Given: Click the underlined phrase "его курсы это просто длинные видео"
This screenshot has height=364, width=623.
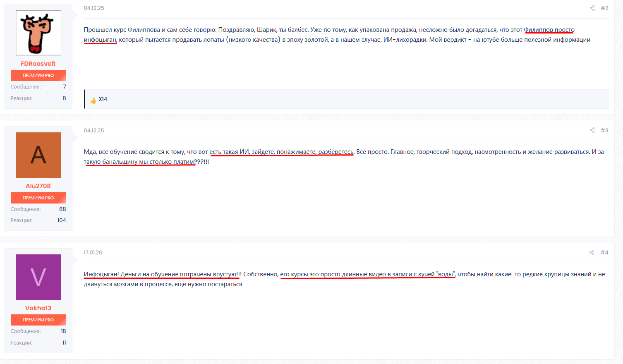Looking at the screenshot, I should click(333, 274).
